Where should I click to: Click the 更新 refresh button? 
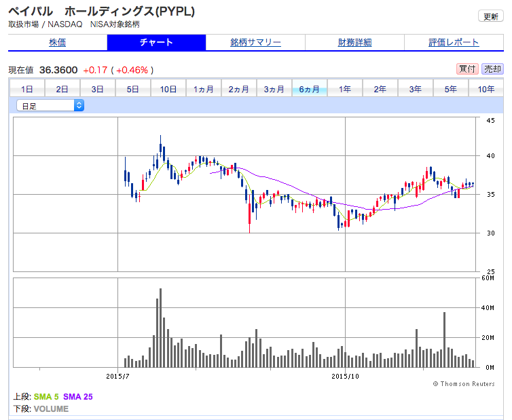click(x=491, y=16)
